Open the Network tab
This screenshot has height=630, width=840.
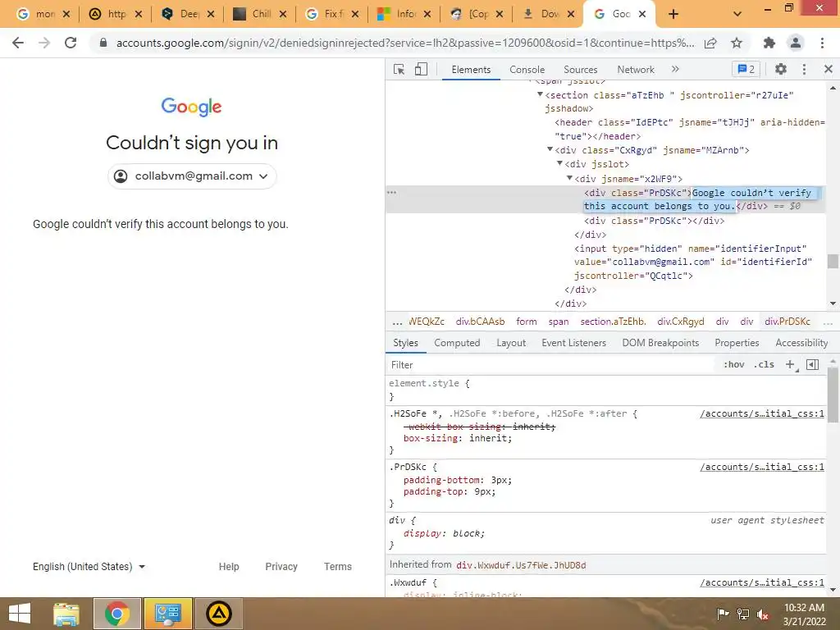click(x=636, y=70)
